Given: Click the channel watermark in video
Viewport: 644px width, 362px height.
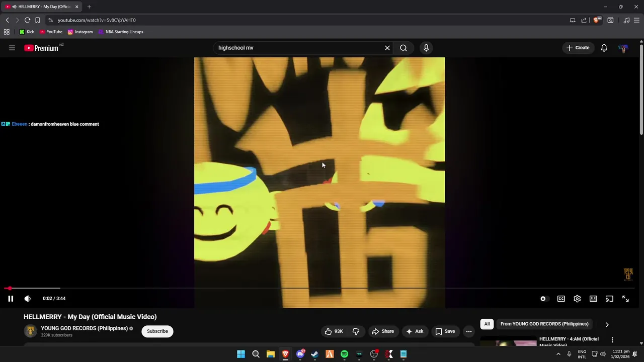Looking at the screenshot, I should pyautogui.click(x=628, y=274).
